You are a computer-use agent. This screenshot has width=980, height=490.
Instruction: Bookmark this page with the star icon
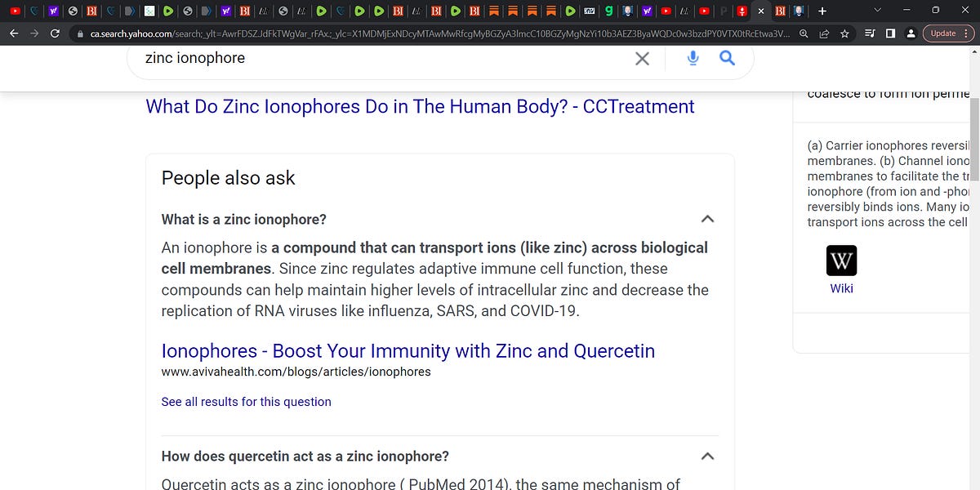coord(844,33)
